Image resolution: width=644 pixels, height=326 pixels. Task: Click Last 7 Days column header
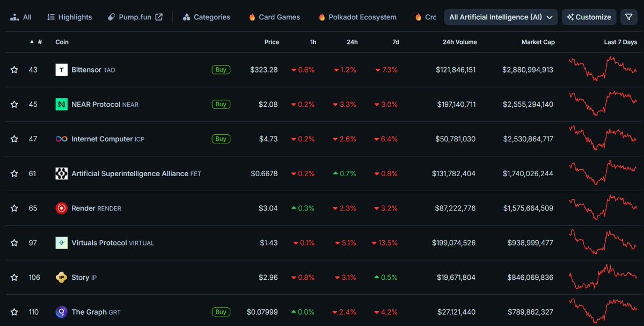coord(620,42)
